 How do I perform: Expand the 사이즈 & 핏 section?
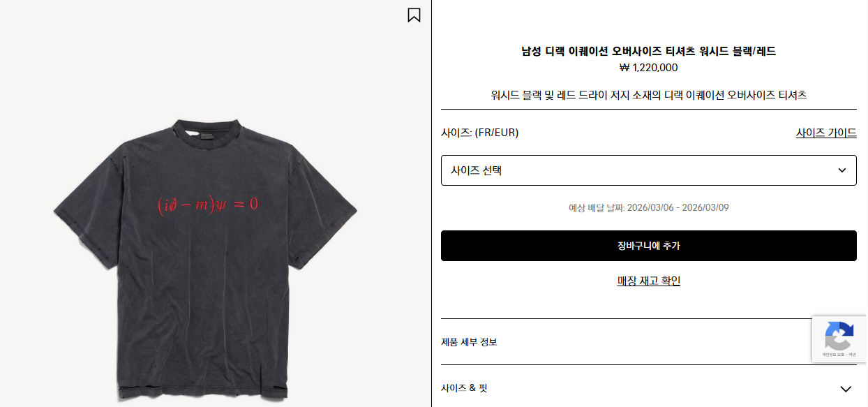pyautogui.click(x=648, y=388)
